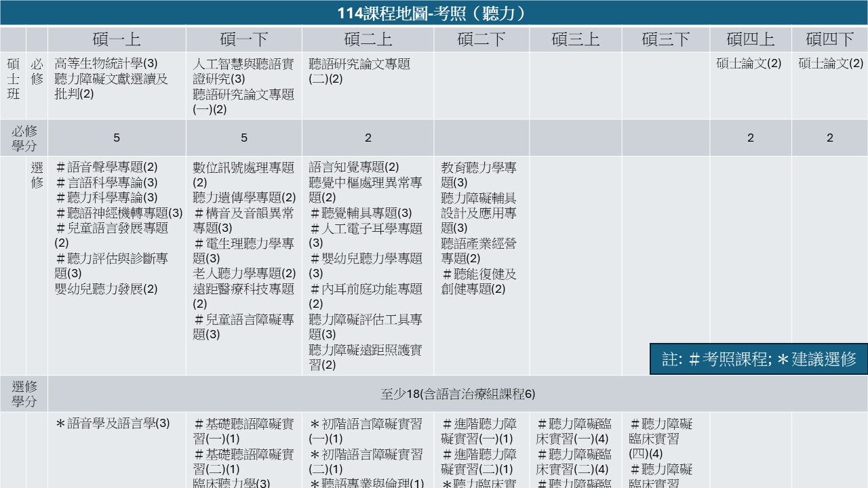The image size is (868, 488).
Task: Select the 碩四下 column header
Action: click(830, 39)
